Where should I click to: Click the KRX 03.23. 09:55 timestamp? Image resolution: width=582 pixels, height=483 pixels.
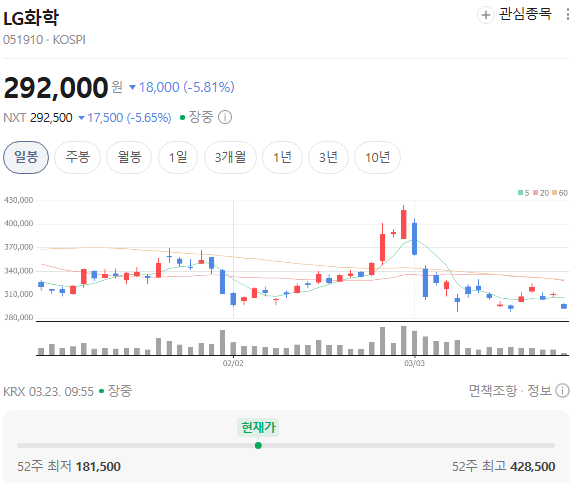tap(48, 391)
